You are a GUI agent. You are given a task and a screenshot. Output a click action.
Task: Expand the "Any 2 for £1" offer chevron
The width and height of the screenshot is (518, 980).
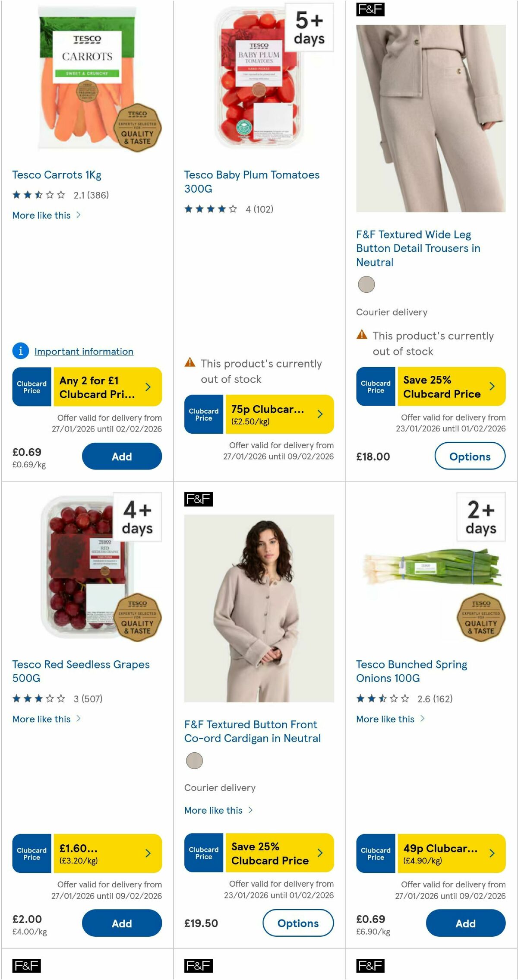coord(148,387)
